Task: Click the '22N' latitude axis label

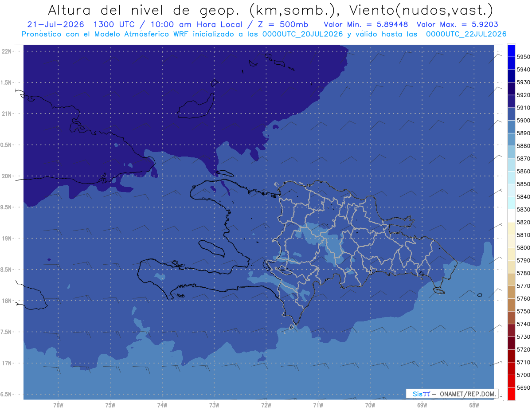Action: [7, 51]
